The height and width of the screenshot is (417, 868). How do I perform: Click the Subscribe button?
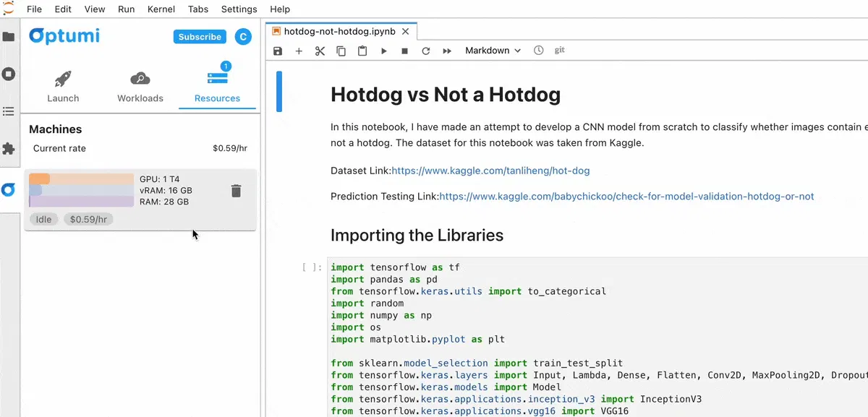tap(200, 37)
